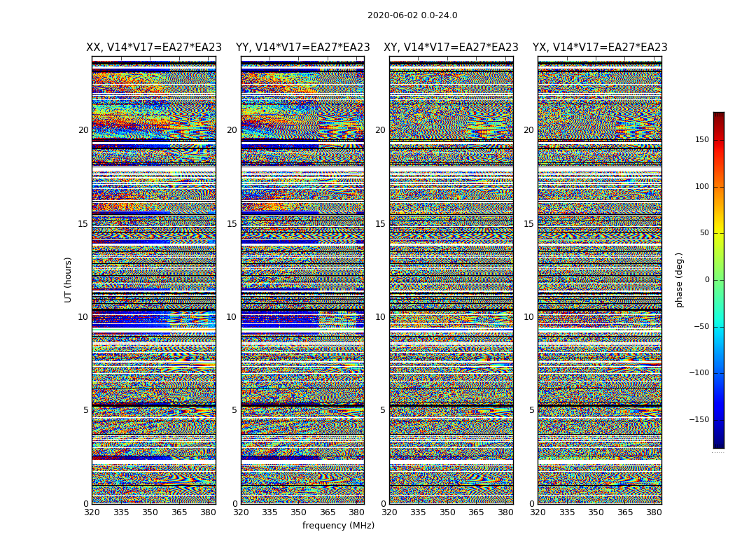Viewport: 735px width, 560px height.
Task: Click colorbar tick label '0'
Action: tap(707, 280)
